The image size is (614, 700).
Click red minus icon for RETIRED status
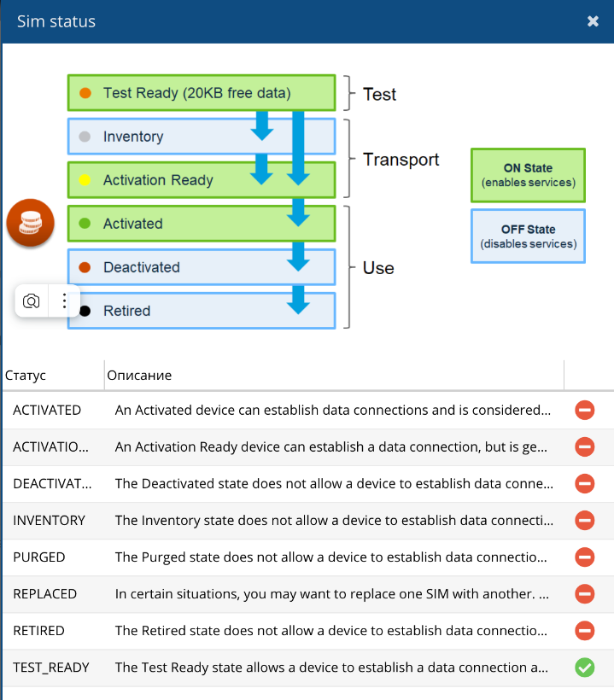(x=584, y=631)
